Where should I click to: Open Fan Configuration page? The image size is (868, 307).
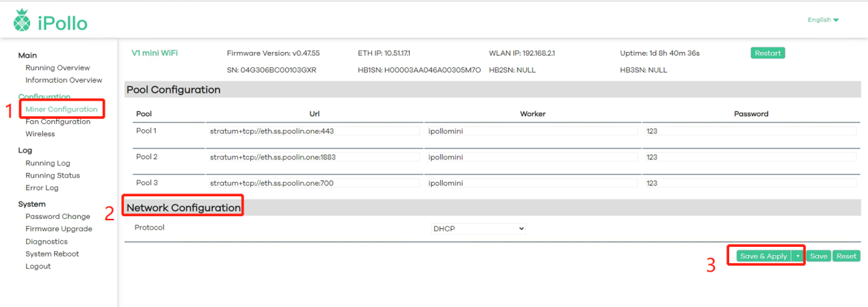click(57, 122)
